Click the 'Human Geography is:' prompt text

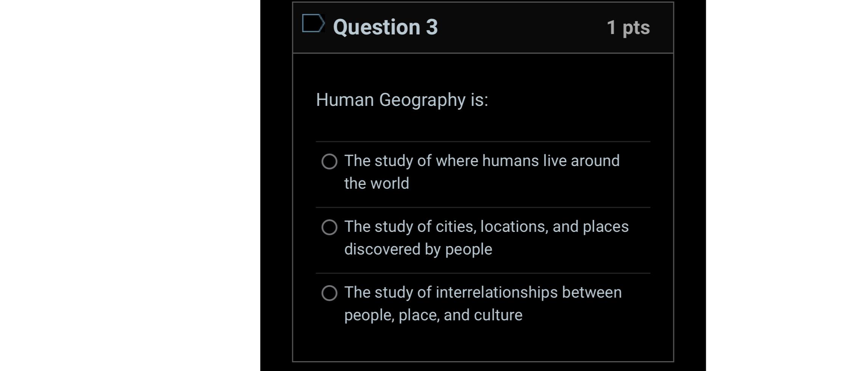click(402, 100)
